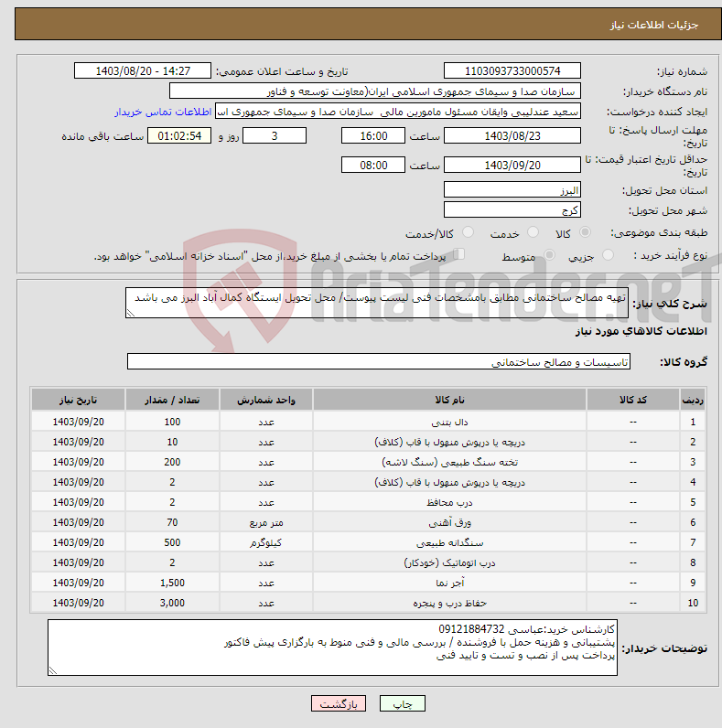Click quantity 1,500 in آجر نما row
The image size is (722, 728).
tap(172, 583)
